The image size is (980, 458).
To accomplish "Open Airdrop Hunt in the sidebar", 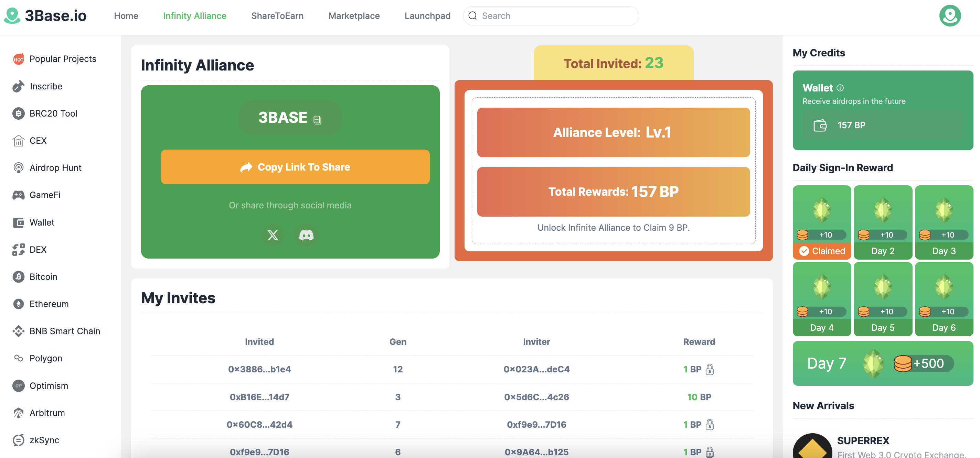I will (x=55, y=167).
